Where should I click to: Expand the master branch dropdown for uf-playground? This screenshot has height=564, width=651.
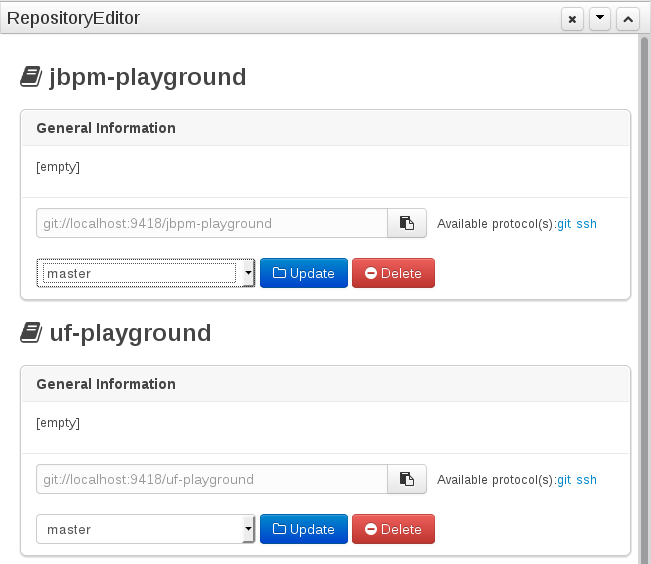(146, 529)
